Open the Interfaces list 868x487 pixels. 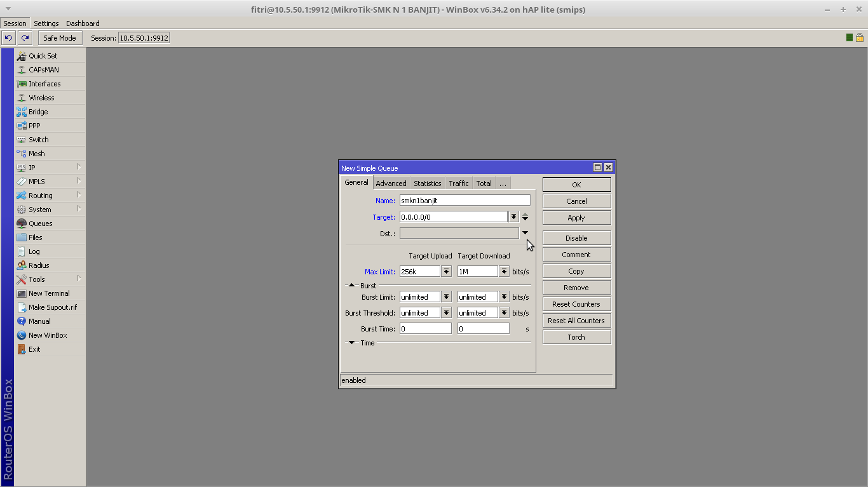(50, 84)
